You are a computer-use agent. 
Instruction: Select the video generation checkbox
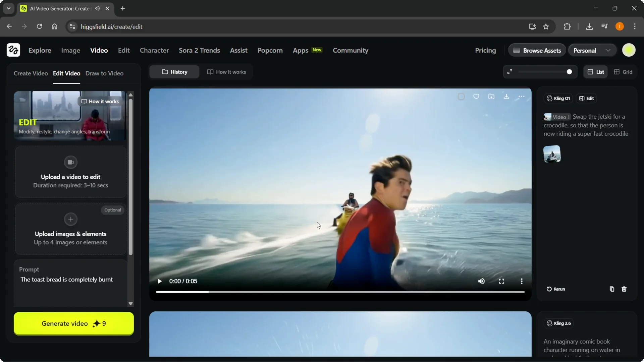[461, 97]
